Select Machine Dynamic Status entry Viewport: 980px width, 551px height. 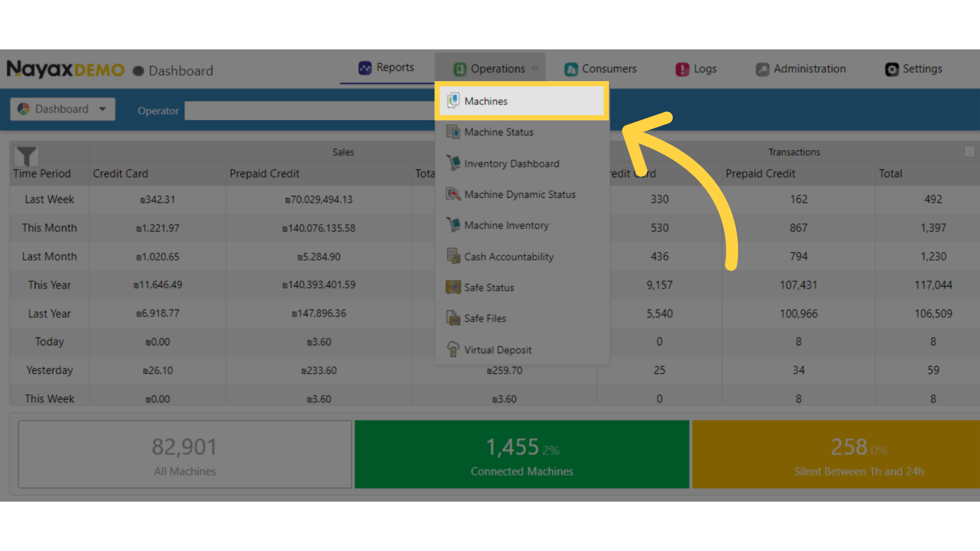tap(522, 194)
